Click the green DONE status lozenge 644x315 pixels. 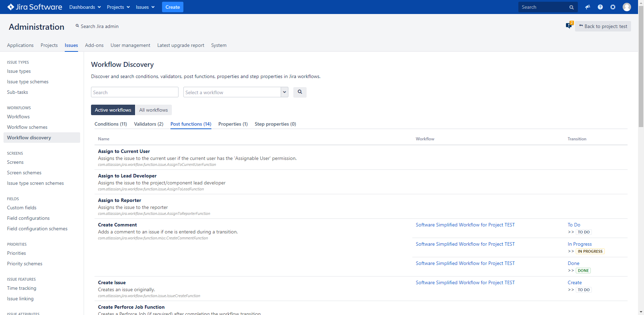pos(583,271)
